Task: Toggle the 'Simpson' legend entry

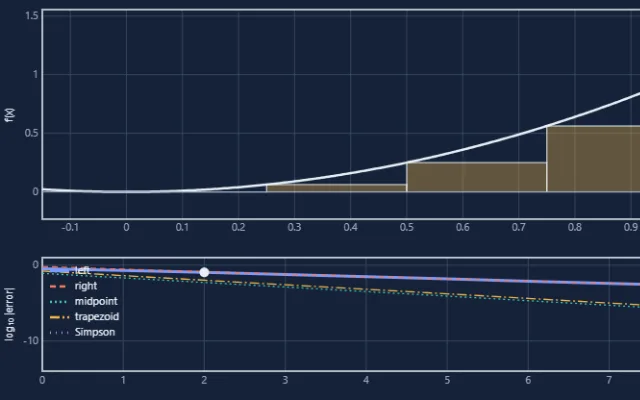Action: (82, 332)
